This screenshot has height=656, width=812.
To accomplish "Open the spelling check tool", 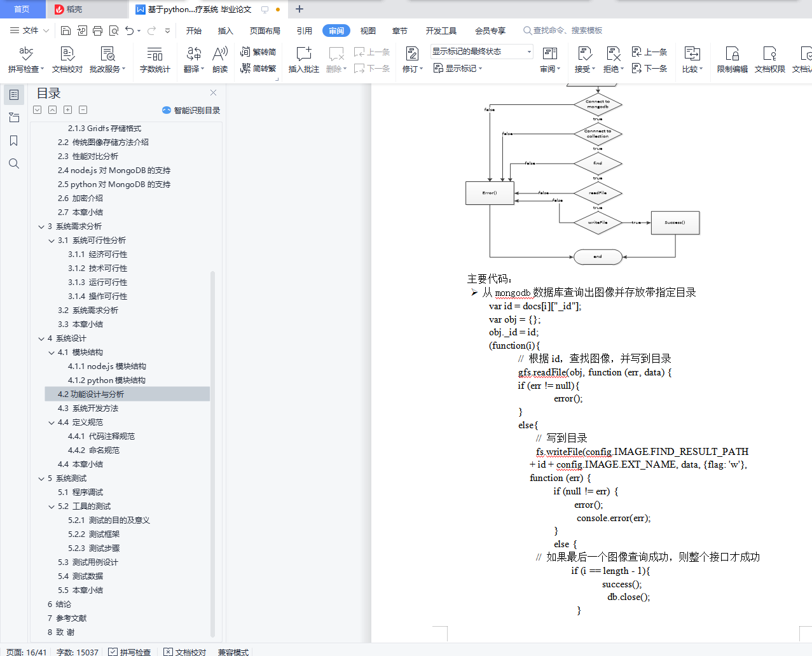I will pos(25,60).
